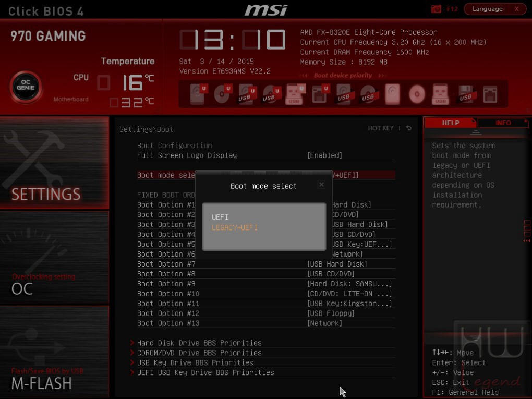Viewport: 532px width, 399px height.
Task: Click the X next to Language
Action: [x=516, y=9]
